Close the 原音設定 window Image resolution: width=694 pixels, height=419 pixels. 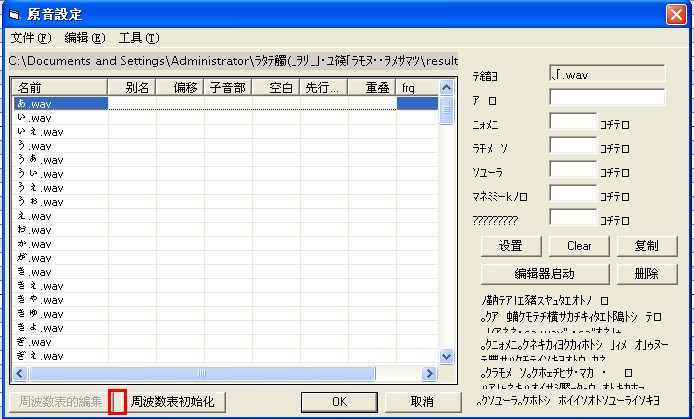pyautogui.click(x=676, y=15)
